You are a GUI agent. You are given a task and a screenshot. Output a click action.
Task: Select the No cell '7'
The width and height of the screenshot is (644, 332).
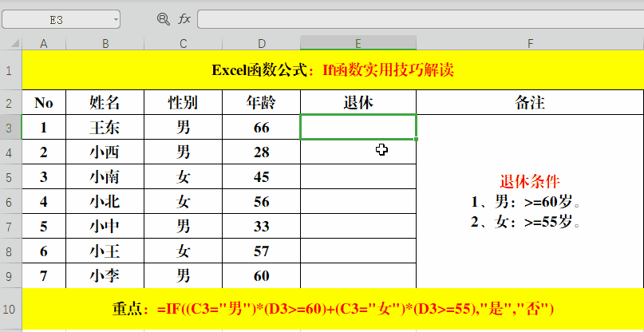[44, 275]
